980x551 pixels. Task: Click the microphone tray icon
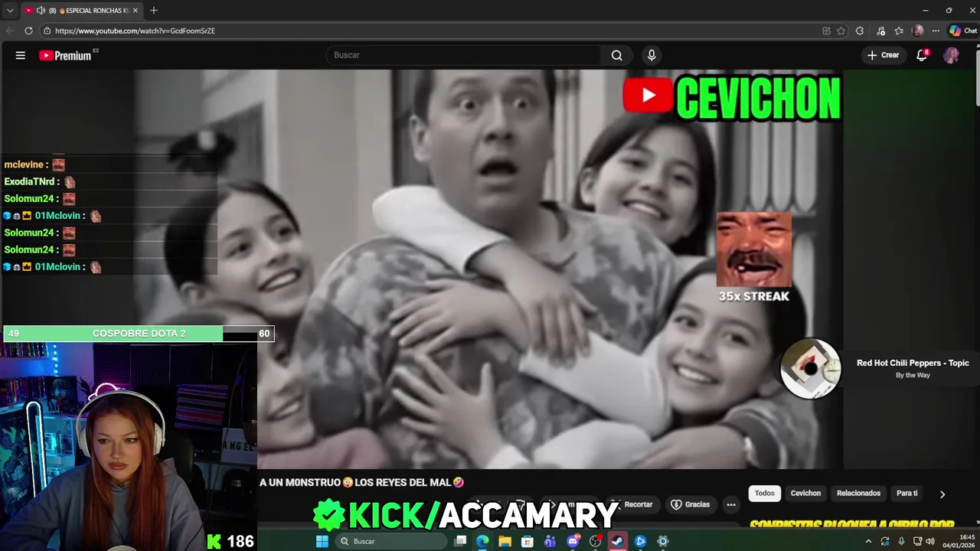(x=901, y=541)
